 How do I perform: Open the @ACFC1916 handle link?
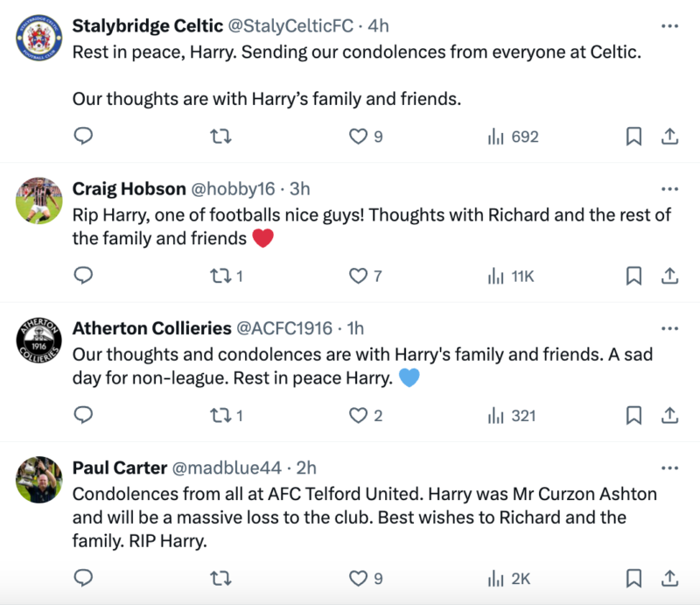(x=284, y=328)
